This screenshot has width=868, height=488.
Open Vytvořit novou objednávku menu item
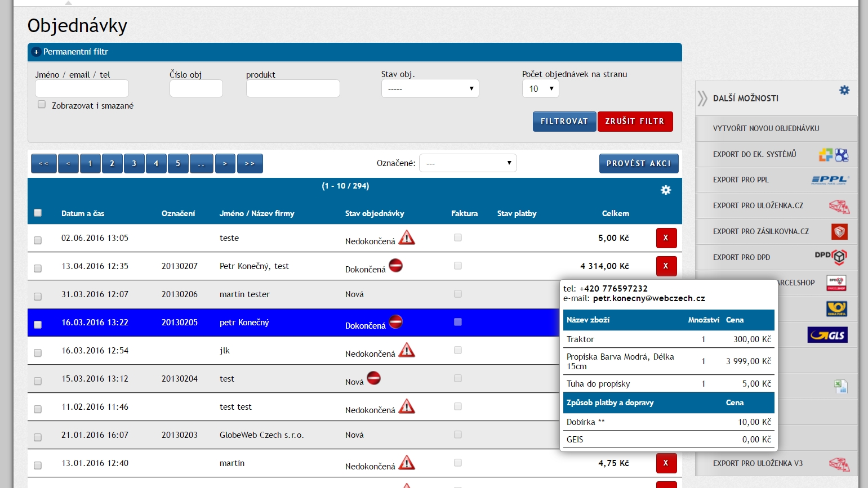point(766,128)
